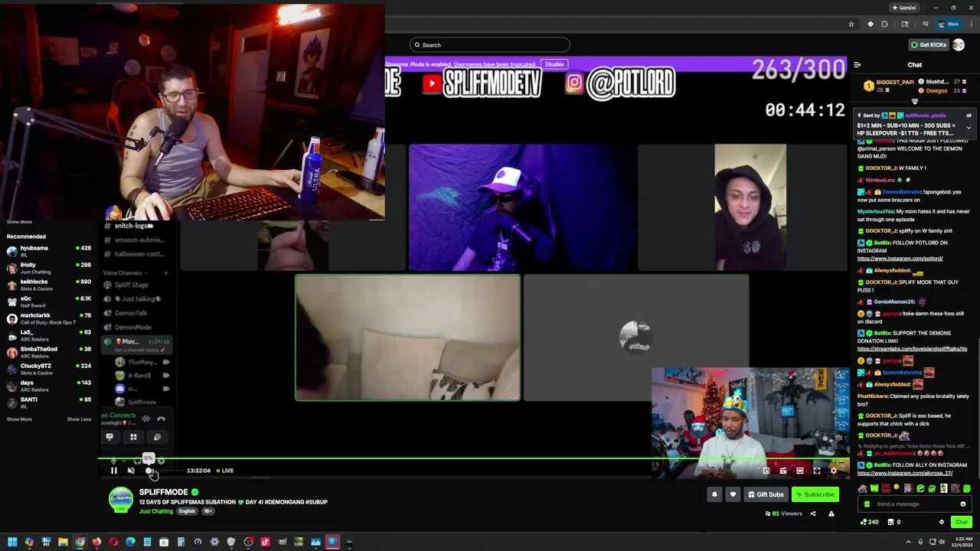Open gift icon in chat input
Image resolution: width=980 pixels, height=551 pixels.
867,504
